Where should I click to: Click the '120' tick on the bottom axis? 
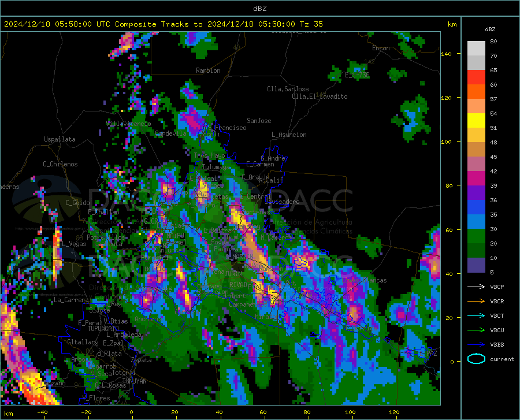[394, 412]
